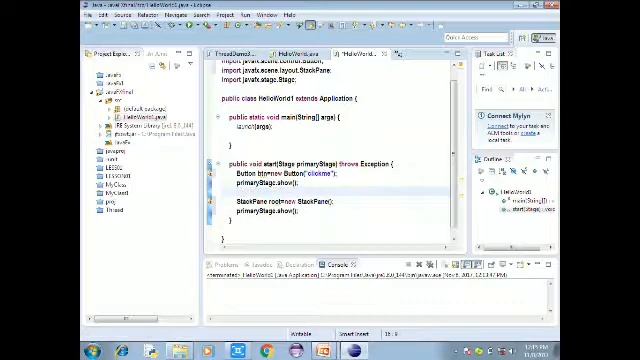Fold the main method with collapse marker
The height and width of the screenshot is (360, 640).
point(218,117)
